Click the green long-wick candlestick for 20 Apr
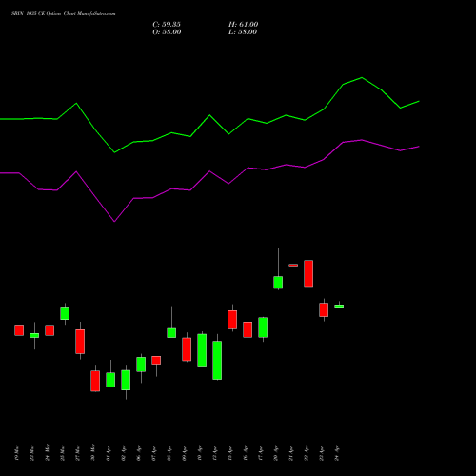The image size is (476, 476). 278,282
